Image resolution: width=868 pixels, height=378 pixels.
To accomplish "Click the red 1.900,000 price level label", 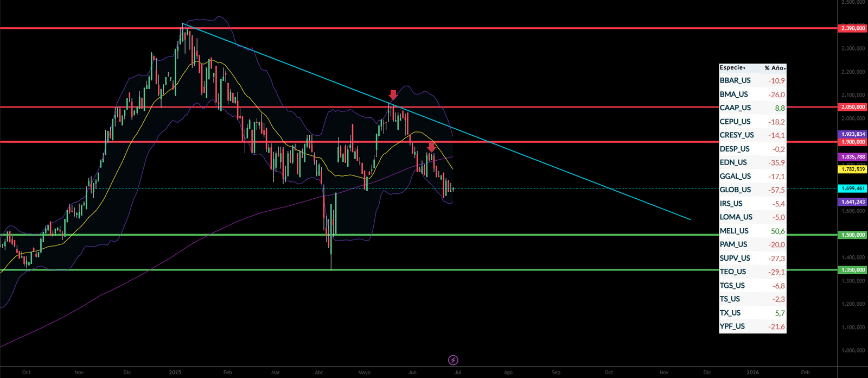I will point(853,142).
